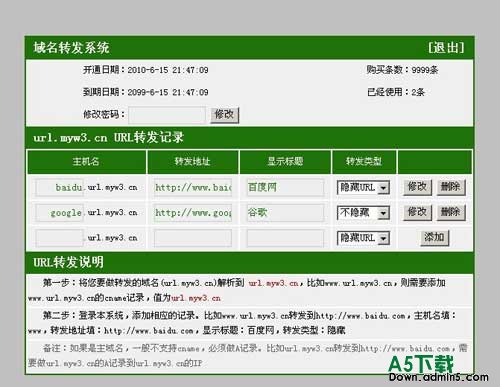Click the 退出 logout link
500x387 pixels.
pyautogui.click(x=446, y=48)
